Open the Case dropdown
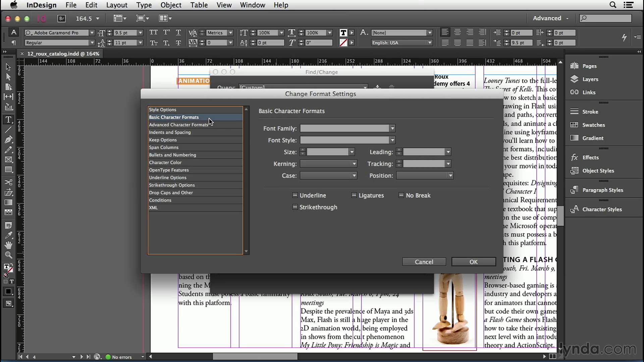This screenshot has width=644, height=362. [328, 175]
